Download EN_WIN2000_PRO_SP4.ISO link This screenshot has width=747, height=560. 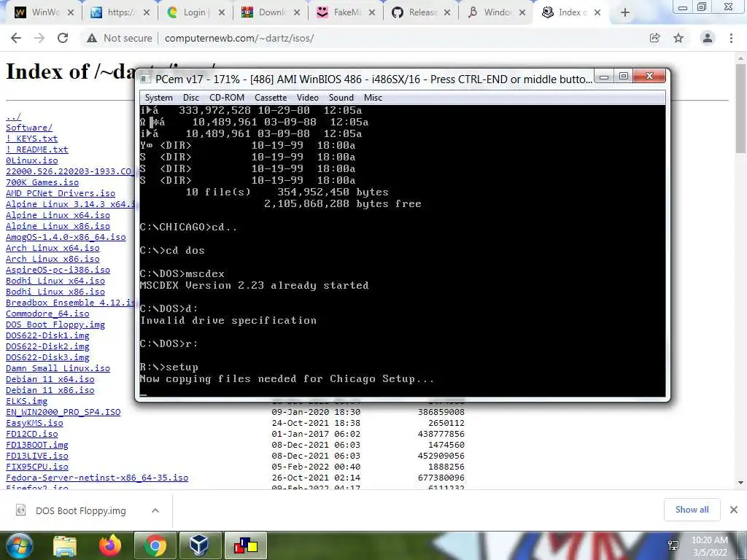click(x=63, y=413)
